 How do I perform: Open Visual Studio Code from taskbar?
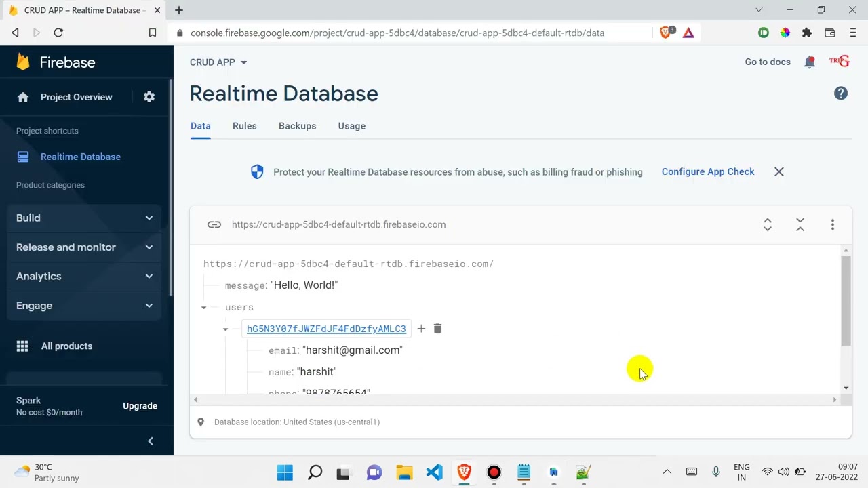click(435, 472)
